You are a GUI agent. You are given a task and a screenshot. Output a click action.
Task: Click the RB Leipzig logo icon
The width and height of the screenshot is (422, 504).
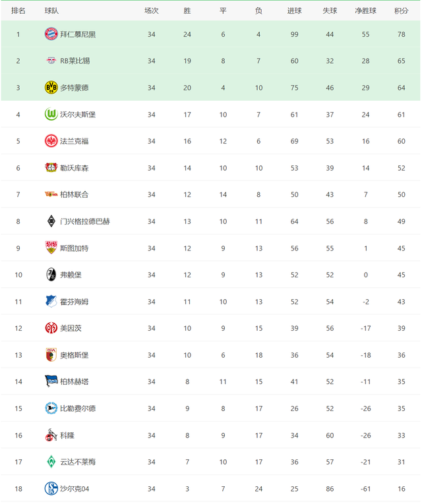click(x=51, y=61)
